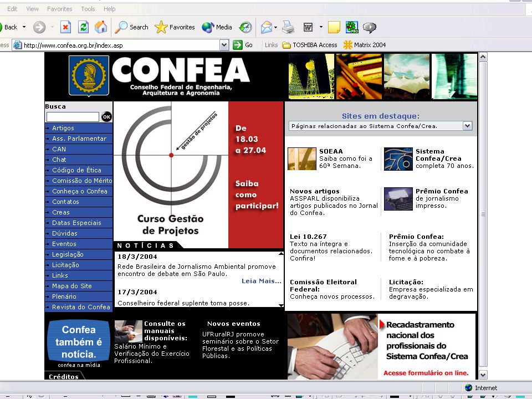
Task: Open Revista do Confea in the sidebar
Action: click(79, 306)
